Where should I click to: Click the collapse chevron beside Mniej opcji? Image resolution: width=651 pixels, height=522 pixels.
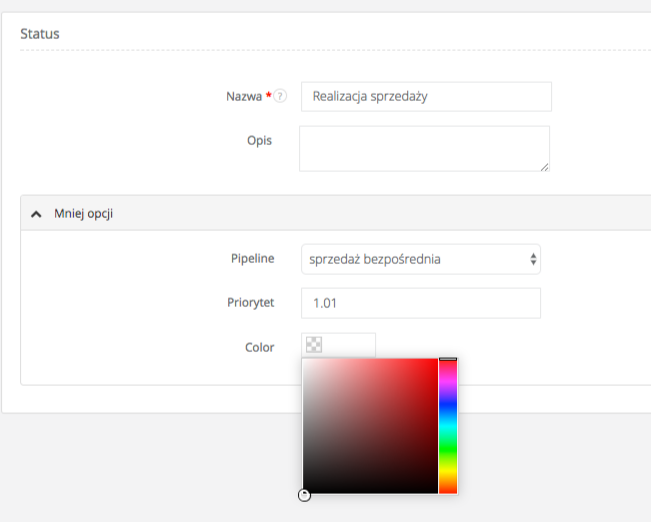(x=37, y=213)
